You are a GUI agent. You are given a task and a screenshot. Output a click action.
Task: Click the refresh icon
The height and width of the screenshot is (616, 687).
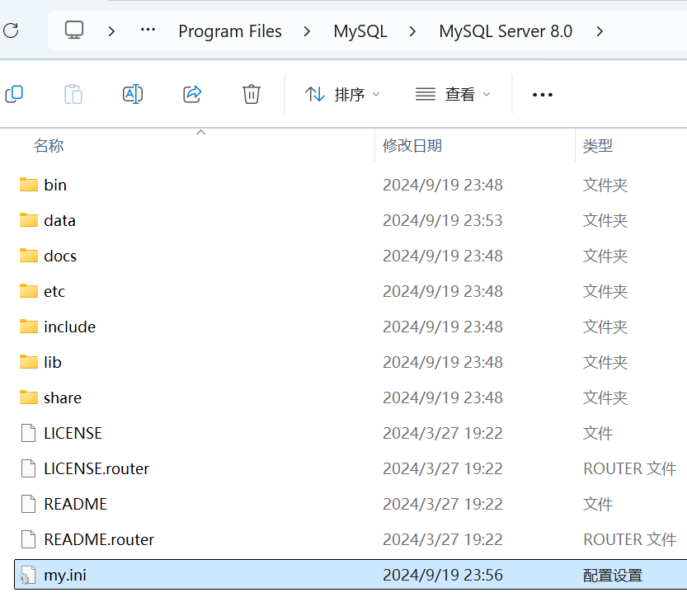coord(11,31)
